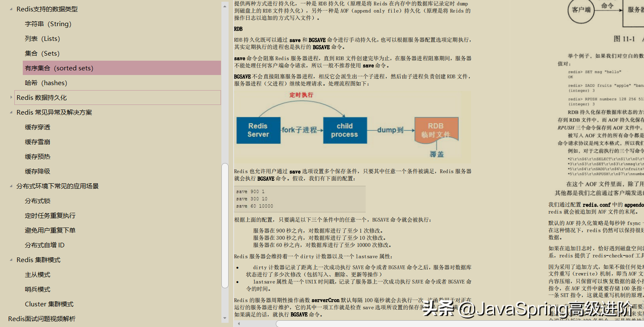Open 哈希（hashes）bookmark
644x327 pixels.
pos(46,83)
